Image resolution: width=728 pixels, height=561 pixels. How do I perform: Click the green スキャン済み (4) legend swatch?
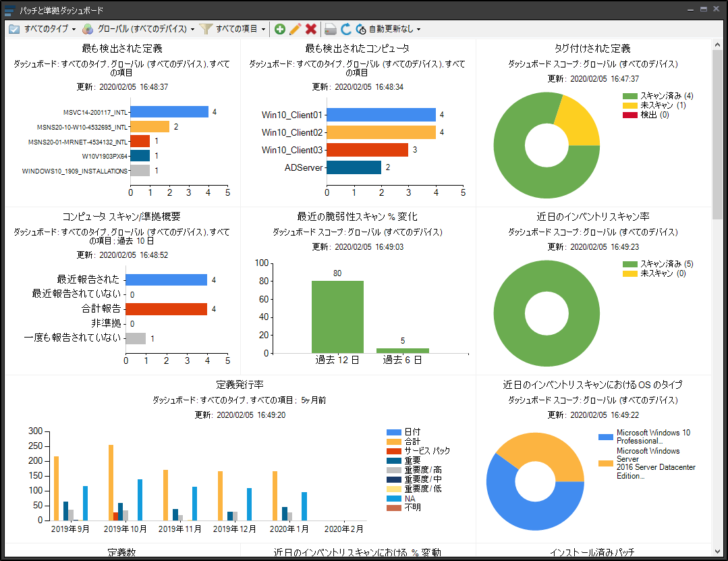[x=630, y=97]
